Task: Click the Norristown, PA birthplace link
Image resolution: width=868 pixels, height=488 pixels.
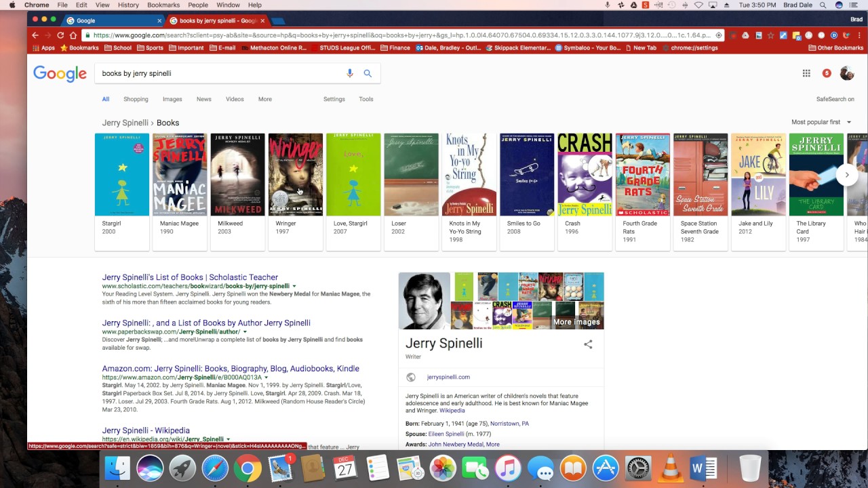Action: pyautogui.click(x=509, y=424)
